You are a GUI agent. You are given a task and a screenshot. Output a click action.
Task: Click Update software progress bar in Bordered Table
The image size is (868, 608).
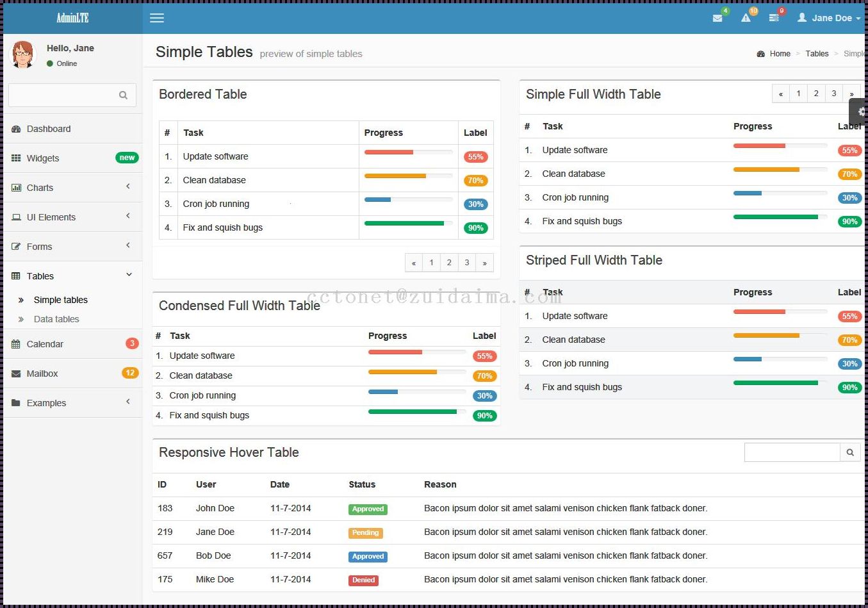(x=409, y=152)
